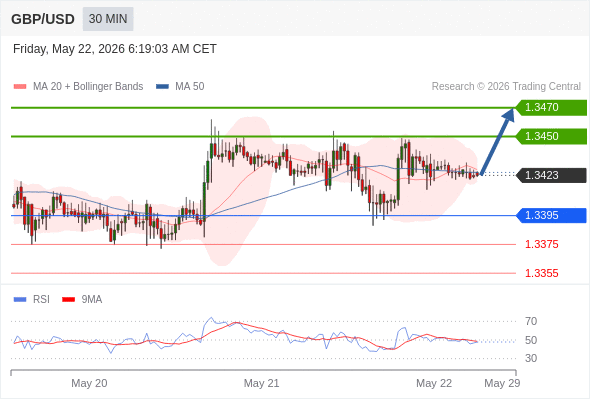The width and height of the screenshot is (590, 400).
Task: Click the May 22 date axis label
Action: pyautogui.click(x=434, y=383)
